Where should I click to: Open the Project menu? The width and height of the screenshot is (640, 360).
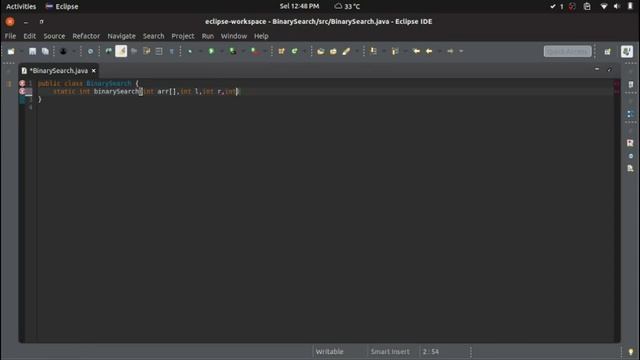[x=183, y=36]
